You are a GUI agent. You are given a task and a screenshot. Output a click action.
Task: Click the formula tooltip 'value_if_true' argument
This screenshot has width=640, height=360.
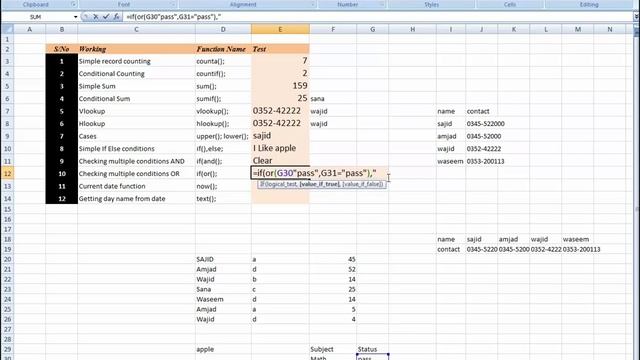[x=319, y=184]
